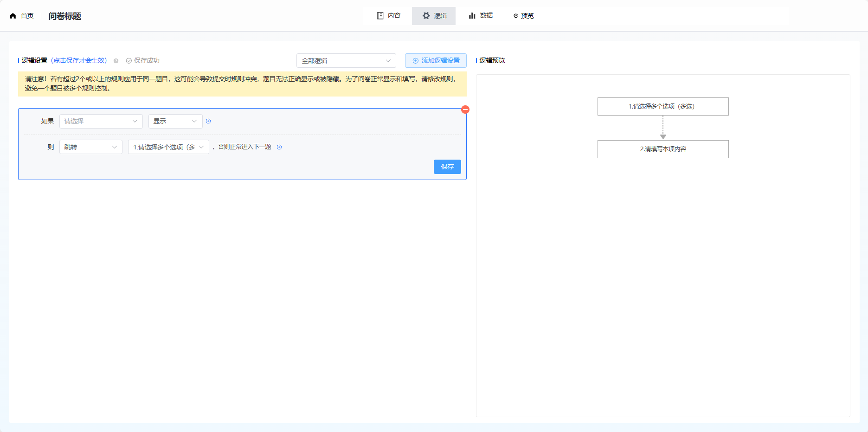Switch to the 逻辑 tab
Viewport: 868px width, 432px height.
[x=434, y=16]
